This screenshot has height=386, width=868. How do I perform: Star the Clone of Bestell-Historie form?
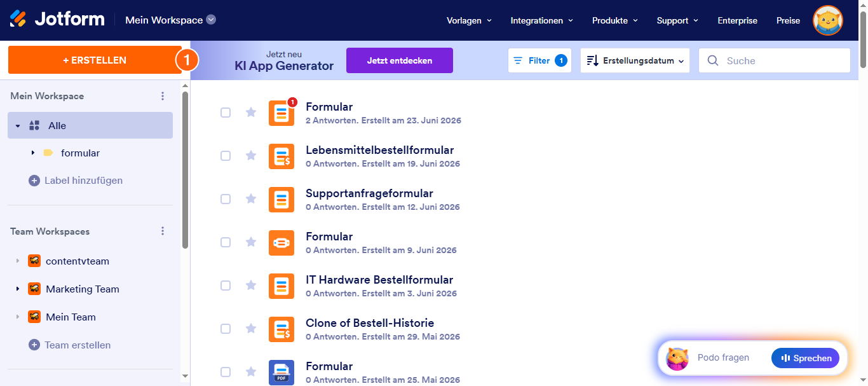251,329
